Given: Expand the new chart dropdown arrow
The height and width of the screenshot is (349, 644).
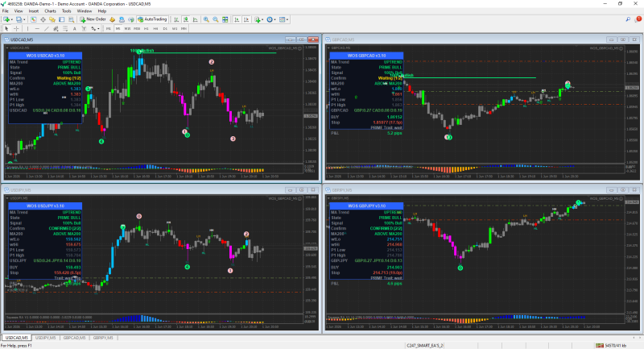Looking at the screenshot, I should 12,19.
